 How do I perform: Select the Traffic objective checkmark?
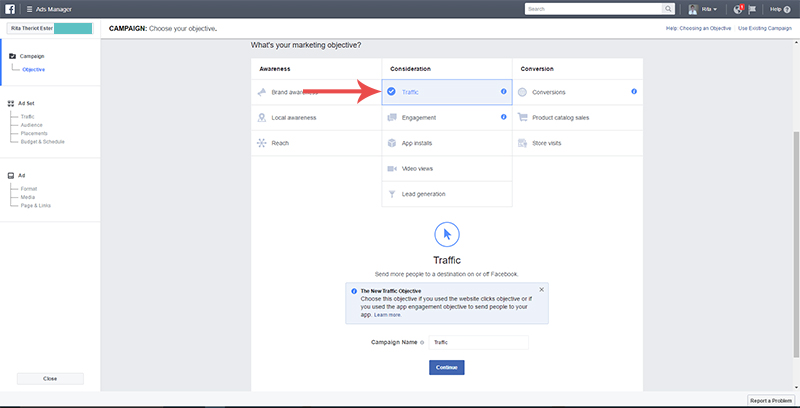[x=391, y=92]
